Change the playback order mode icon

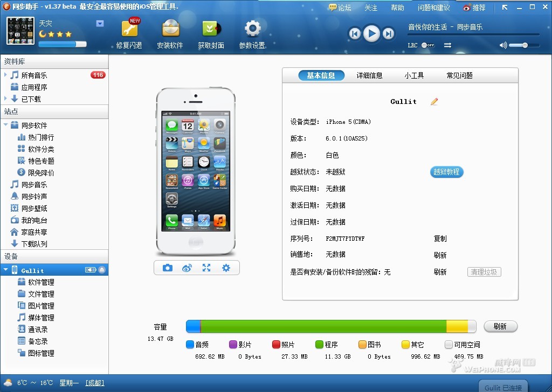(x=447, y=45)
